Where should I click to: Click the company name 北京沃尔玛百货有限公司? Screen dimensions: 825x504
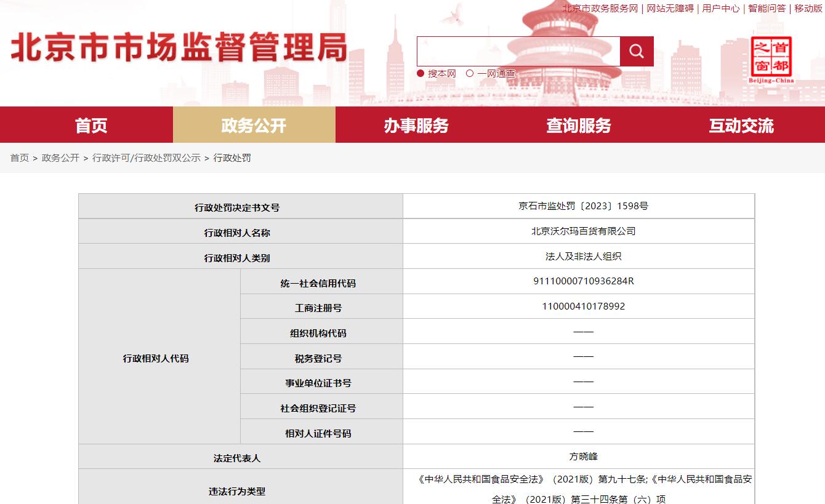pos(583,231)
